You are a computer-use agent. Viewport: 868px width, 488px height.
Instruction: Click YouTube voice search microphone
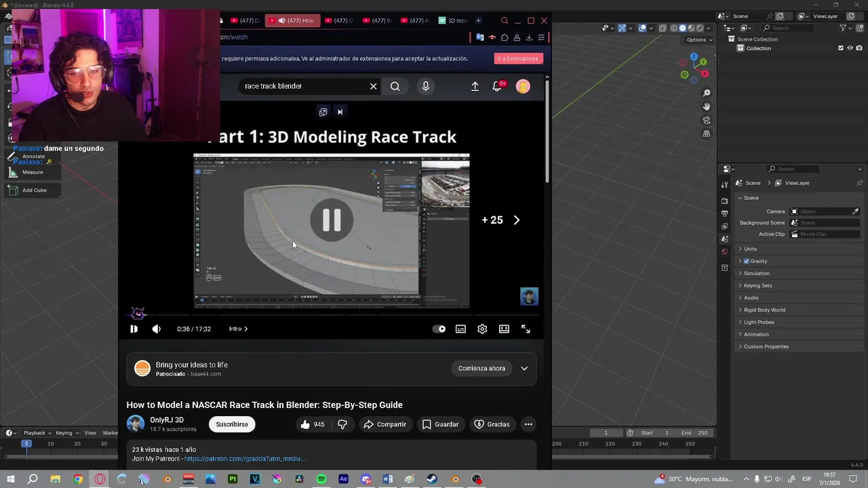426,86
